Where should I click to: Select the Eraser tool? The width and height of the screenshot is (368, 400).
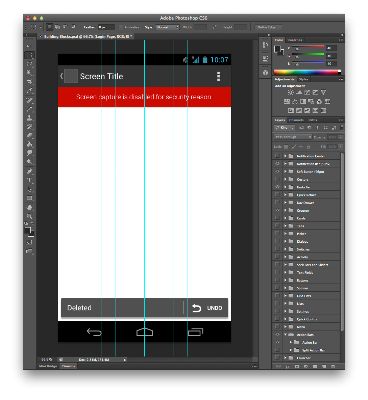point(30,135)
